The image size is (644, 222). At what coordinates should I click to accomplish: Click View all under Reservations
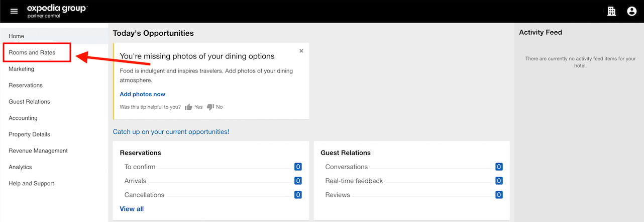pyautogui.click(x=132, y=208)
